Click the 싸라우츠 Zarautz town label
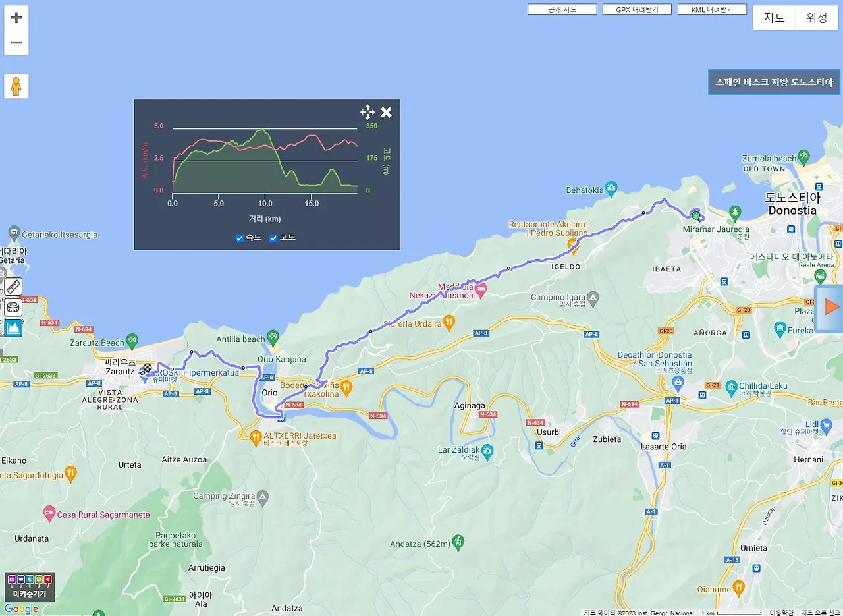Viewport: 843px width, 616px height. 120,367
